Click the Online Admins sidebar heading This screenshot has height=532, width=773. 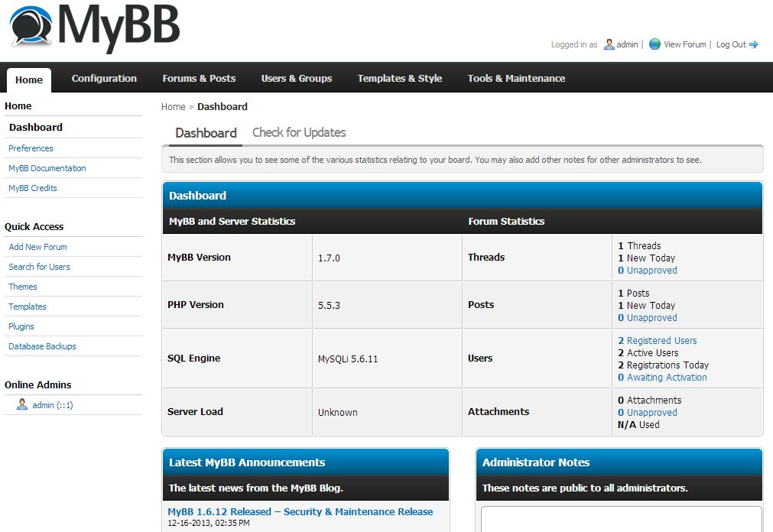pyautogui.click(x=38, y=384)
